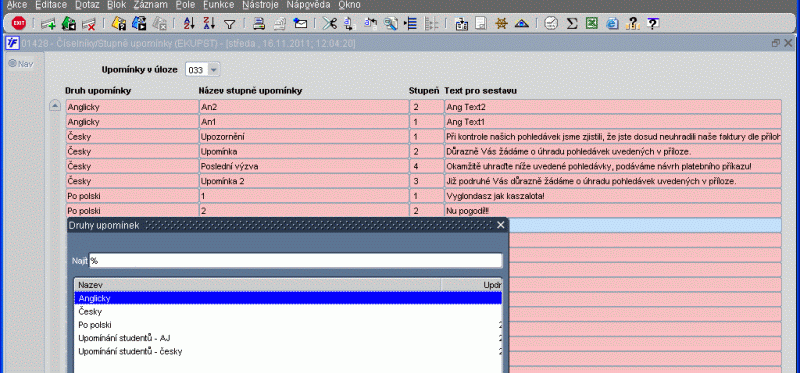Open the Funkce menu
Viewport: 800px width, 373px height.
pos(218,5)
